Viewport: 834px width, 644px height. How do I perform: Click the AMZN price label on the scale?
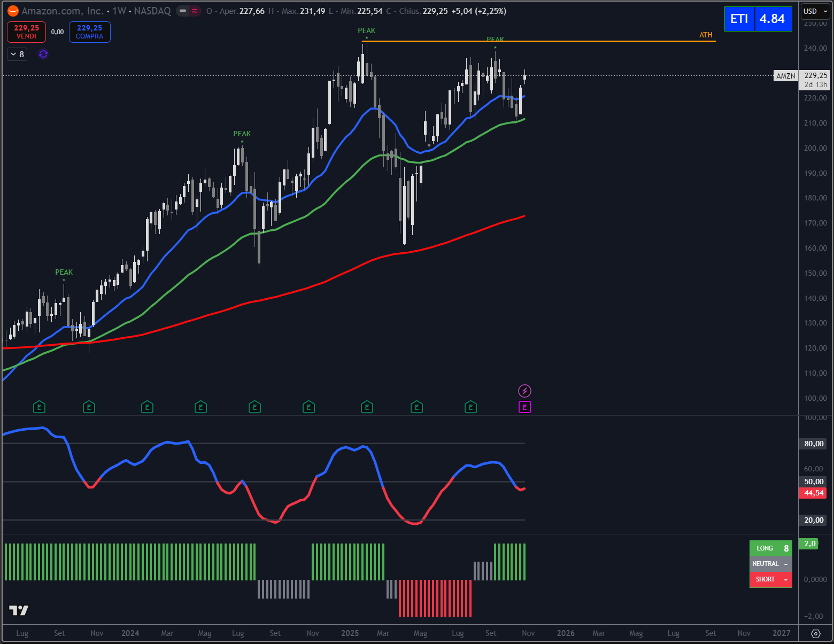tap(785, 76)
